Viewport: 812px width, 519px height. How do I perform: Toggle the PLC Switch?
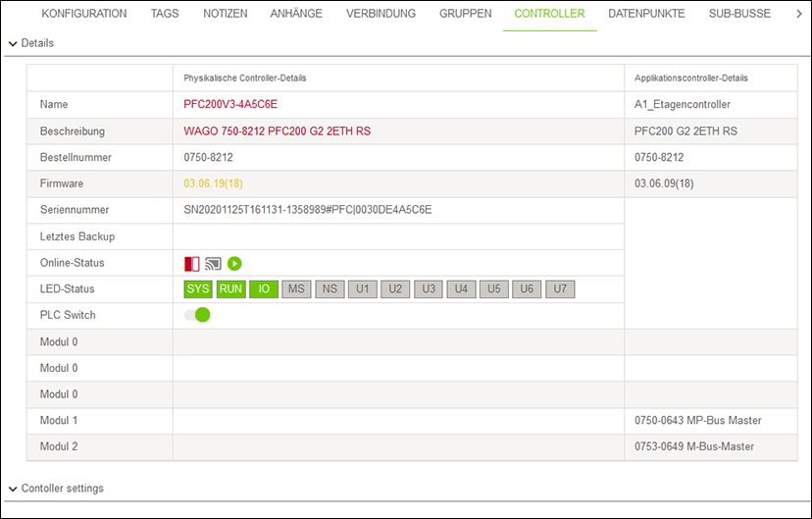(x=197, y=315)
